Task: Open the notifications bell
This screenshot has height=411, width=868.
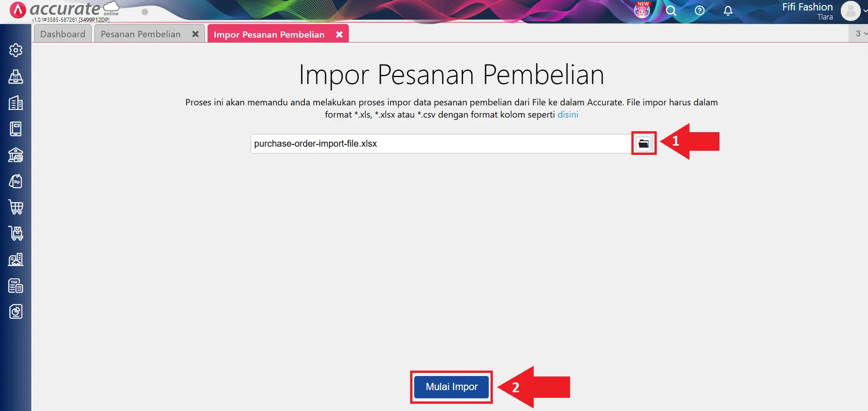Action: coord(728,11)
